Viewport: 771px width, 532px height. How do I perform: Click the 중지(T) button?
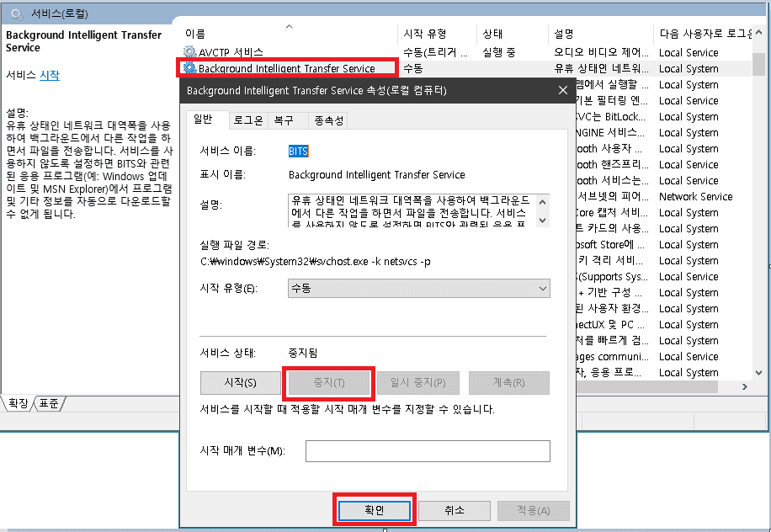tap(329, 382)
